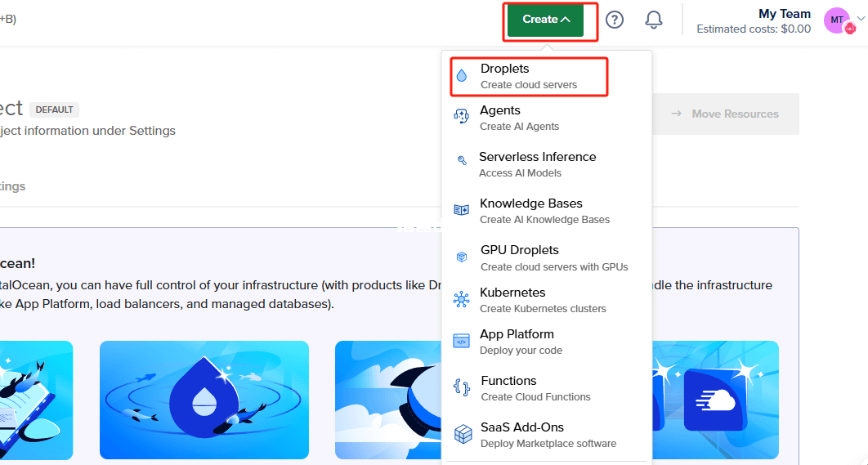Click Create cloud servers with GPUs text

pos(554,266)
